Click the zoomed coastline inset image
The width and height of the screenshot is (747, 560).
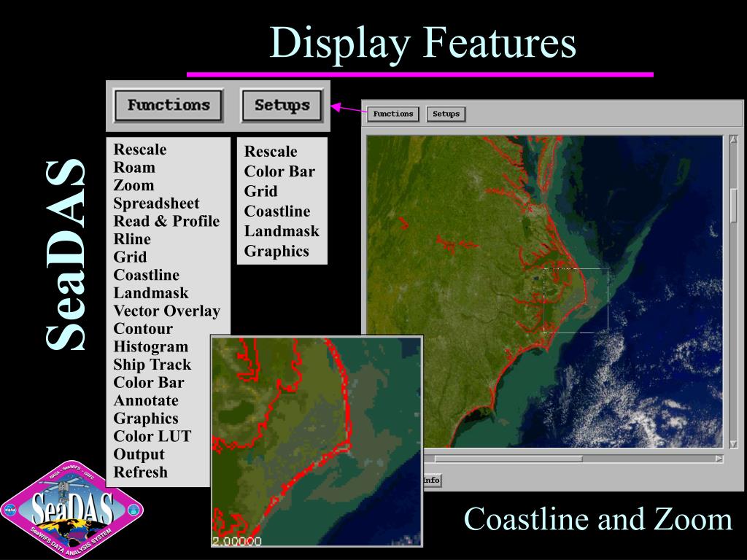pos(317,442)
